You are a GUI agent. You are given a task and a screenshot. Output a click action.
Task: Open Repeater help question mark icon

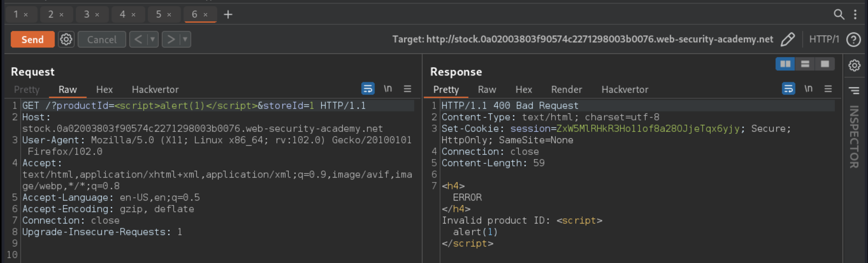click(x=853, y=40)
